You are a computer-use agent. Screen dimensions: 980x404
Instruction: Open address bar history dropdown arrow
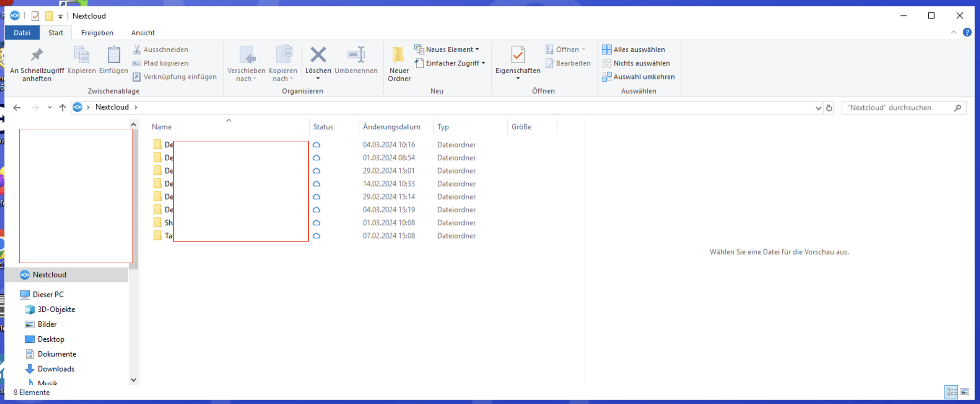pos(818,108)
